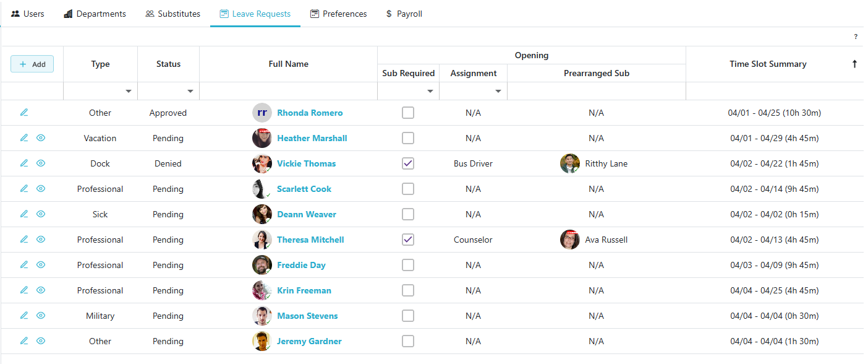Viewport: 868px width, 364px height.
Task: Open the Type column filter dropdown
Action: [x=129, y=92]
